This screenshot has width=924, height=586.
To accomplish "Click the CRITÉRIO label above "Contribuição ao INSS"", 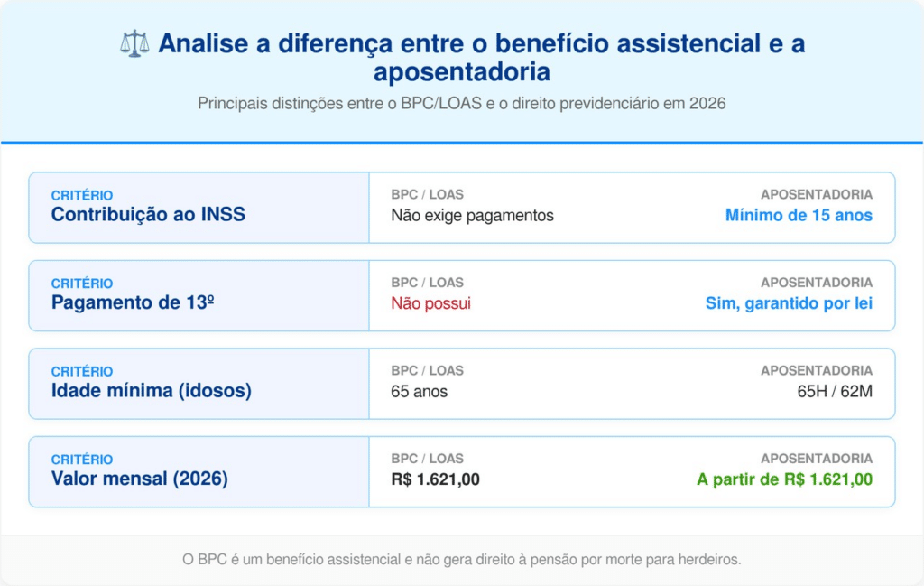I will click(x=82, y=195).
